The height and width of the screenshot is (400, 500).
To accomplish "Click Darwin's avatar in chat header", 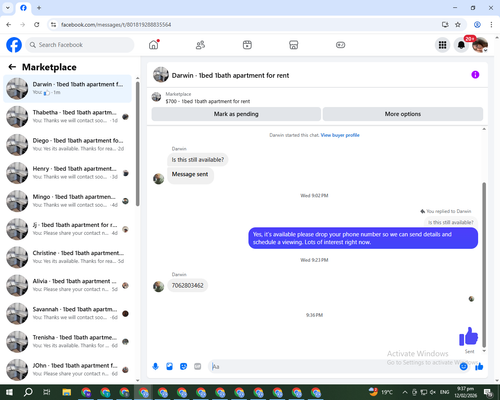I will point(161,75).
